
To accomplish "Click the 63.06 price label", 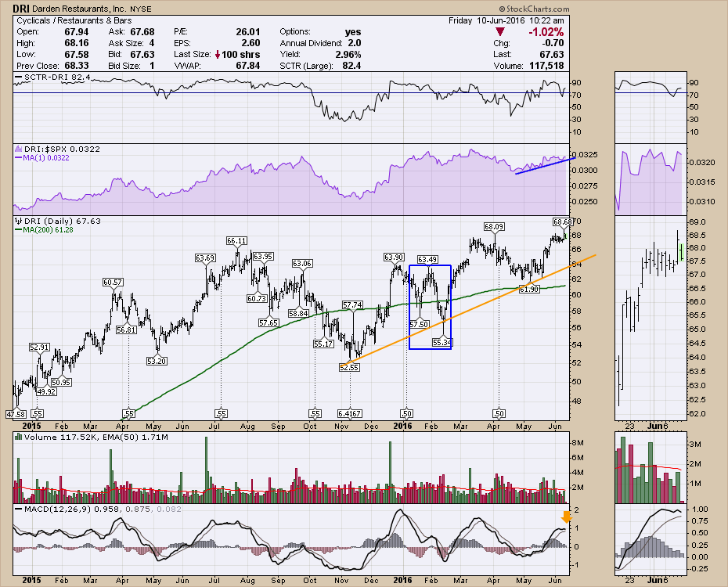I will pos(302,263).
